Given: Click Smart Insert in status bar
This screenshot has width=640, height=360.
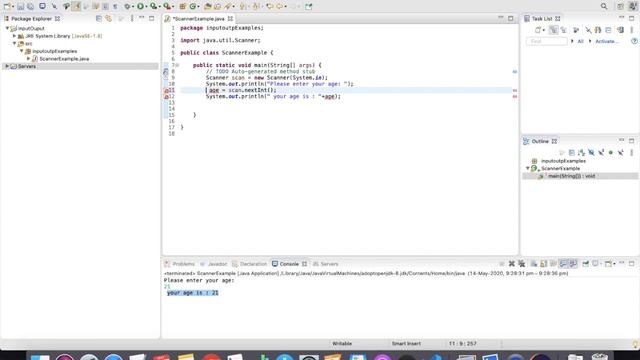Looking at the screenshot, I should point(406,344).
